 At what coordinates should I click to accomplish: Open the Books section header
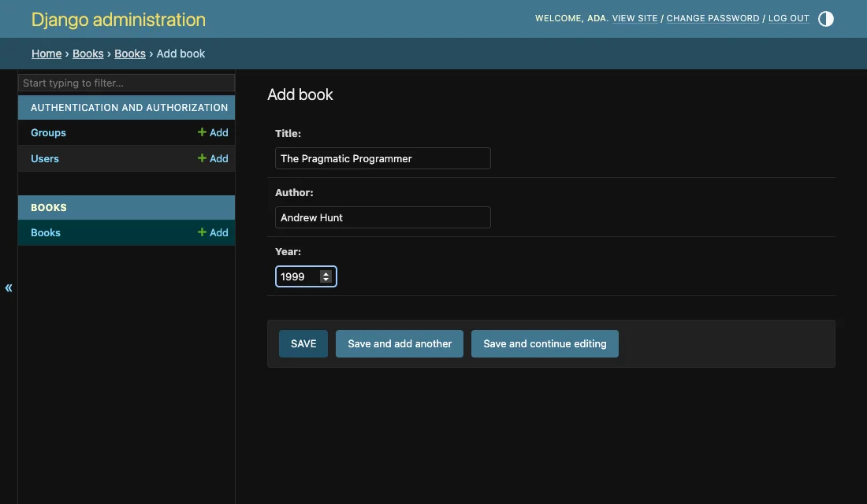(x=49, y=208)
